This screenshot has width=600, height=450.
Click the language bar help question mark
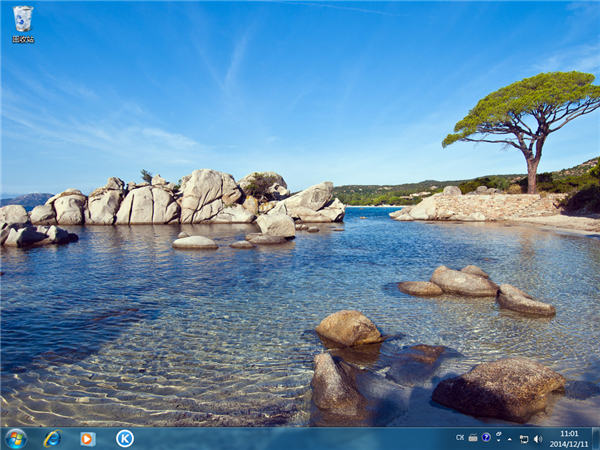(x=486, y=438)
